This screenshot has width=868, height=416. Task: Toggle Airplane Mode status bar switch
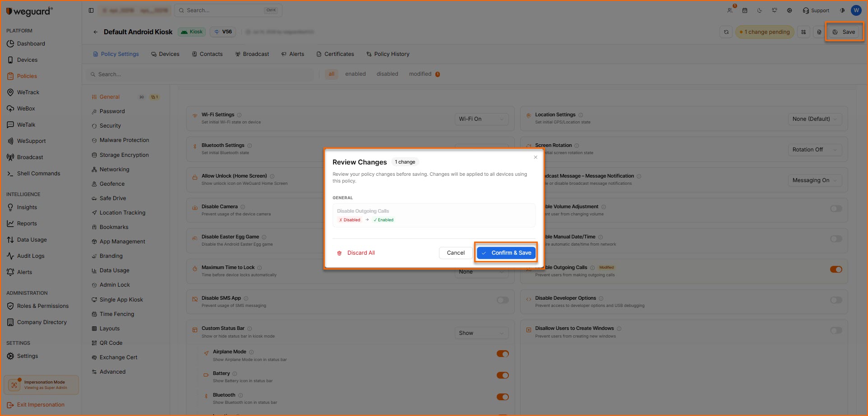[503, 354]
